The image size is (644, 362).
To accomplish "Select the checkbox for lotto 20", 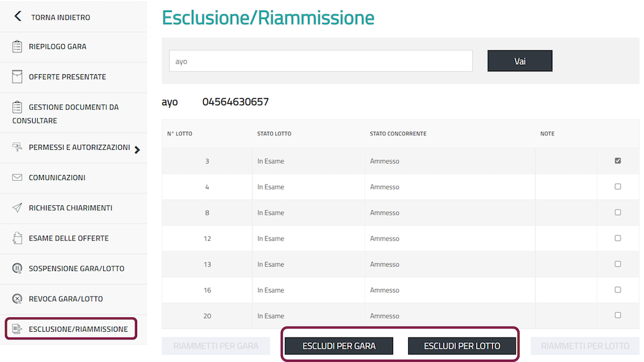I will [618, 315].
